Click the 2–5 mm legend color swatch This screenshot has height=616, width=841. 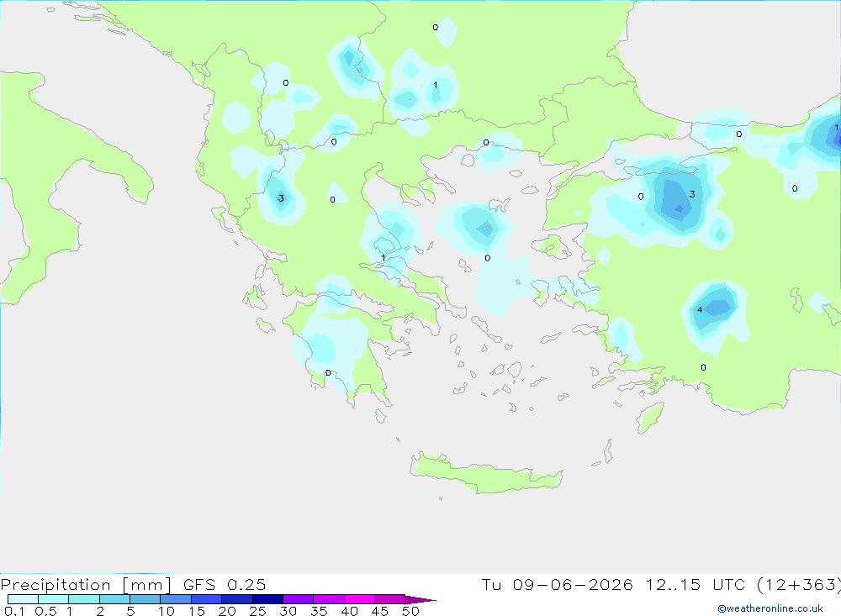[114, 599]
